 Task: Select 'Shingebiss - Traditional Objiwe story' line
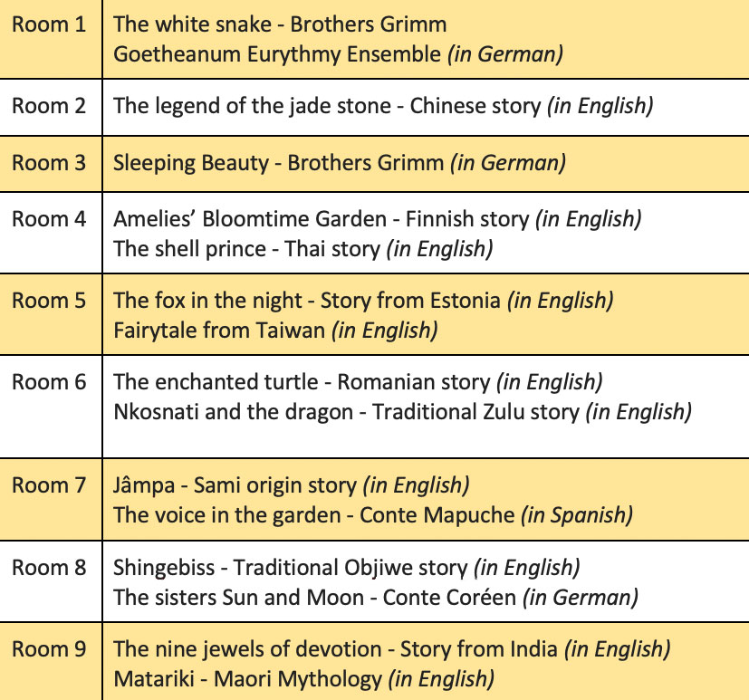coord(346,568)
